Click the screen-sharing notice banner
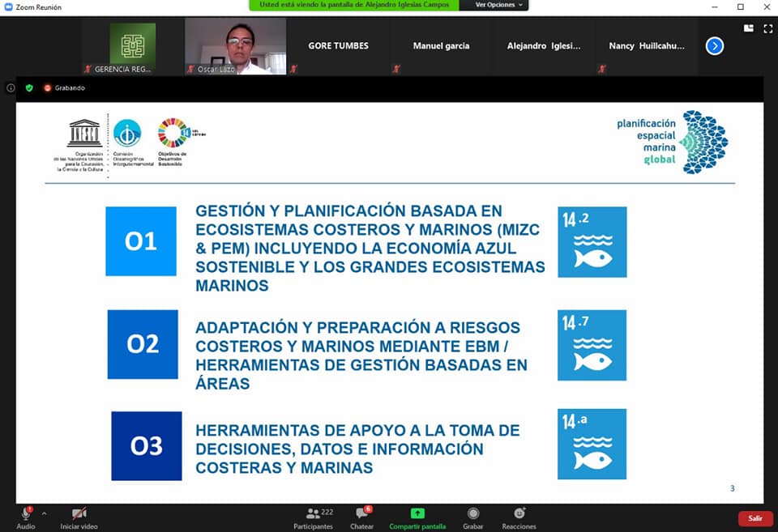This screenshot has width=778, height=532. click(353, 5)
